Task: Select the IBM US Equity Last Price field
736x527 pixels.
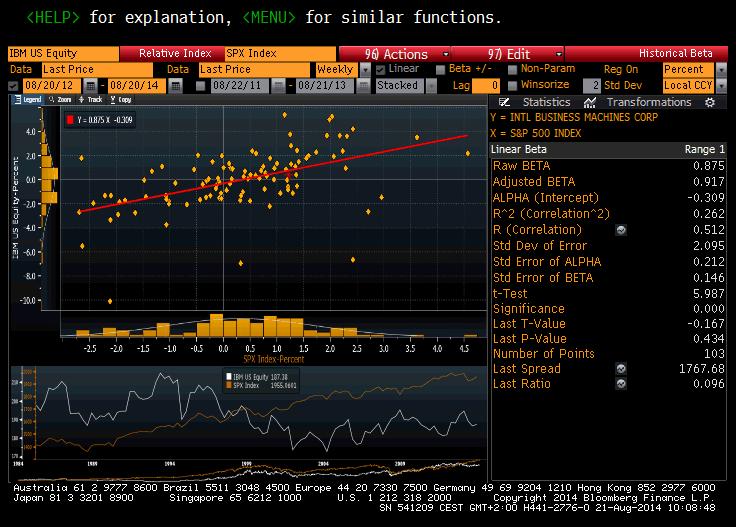Action: (97, 70)
